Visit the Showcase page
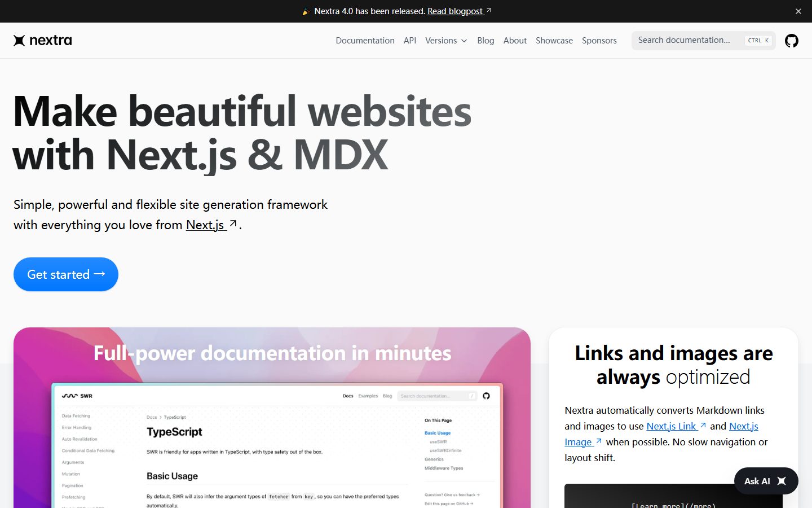 coord(554,41)
